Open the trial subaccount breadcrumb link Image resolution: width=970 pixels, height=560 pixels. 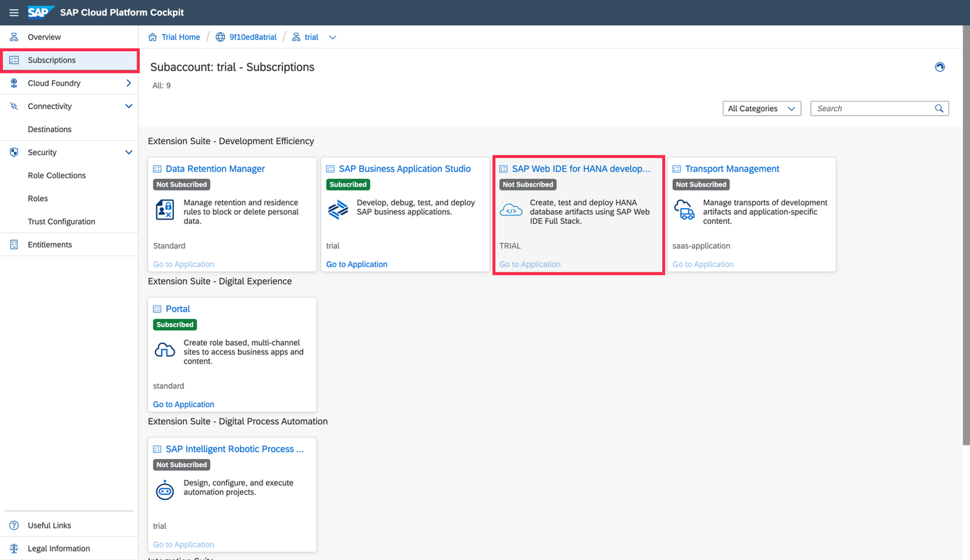click(311, 37)
